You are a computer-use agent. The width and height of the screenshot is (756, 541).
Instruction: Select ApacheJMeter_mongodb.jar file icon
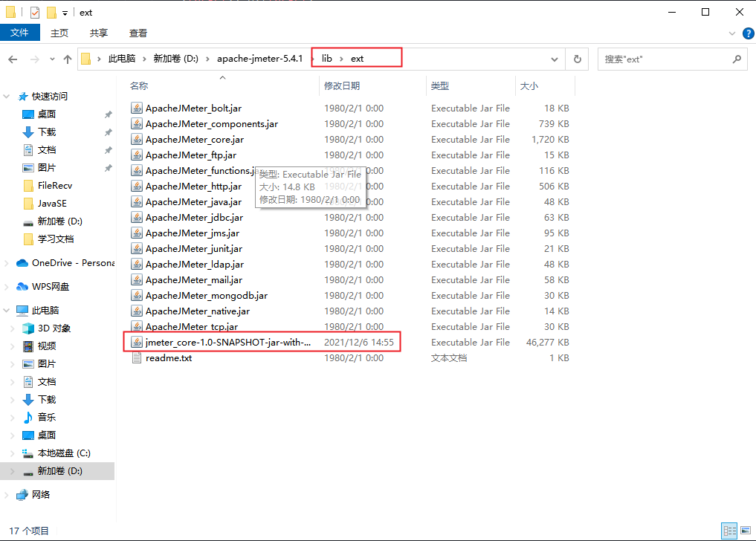click(137, 296)
